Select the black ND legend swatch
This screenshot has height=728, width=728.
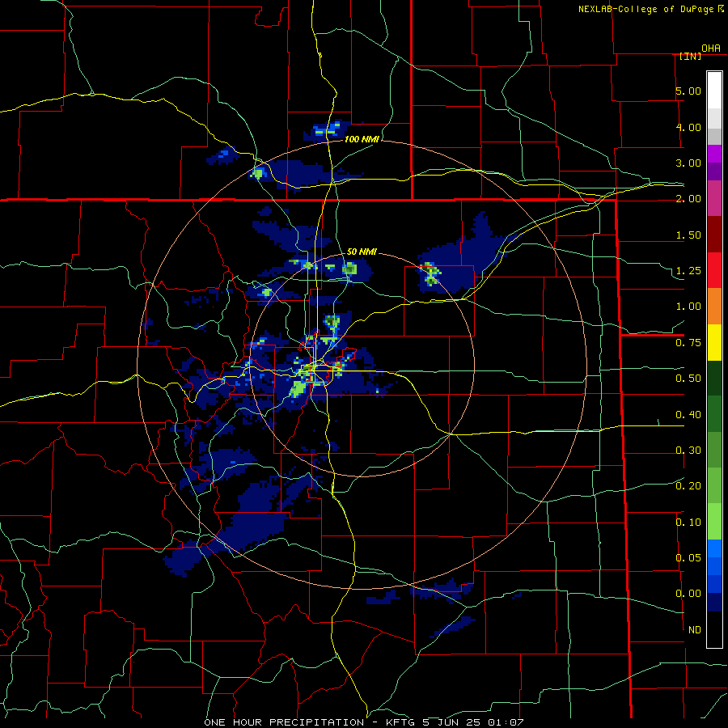click(x=714, y=629)
